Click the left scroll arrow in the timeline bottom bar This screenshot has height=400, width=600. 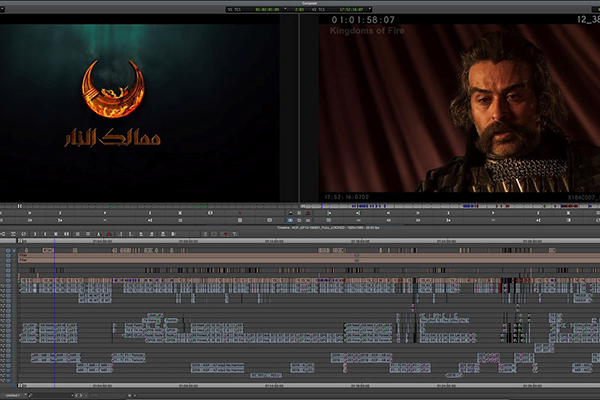tap(76, 395)
